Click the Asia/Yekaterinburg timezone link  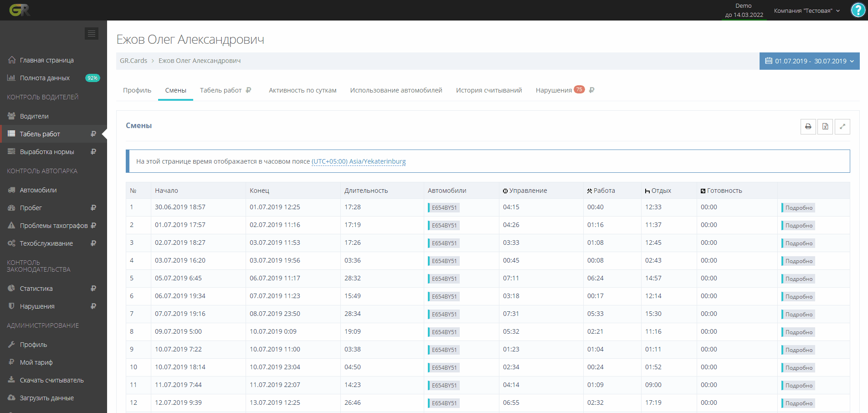pos(358,161)
